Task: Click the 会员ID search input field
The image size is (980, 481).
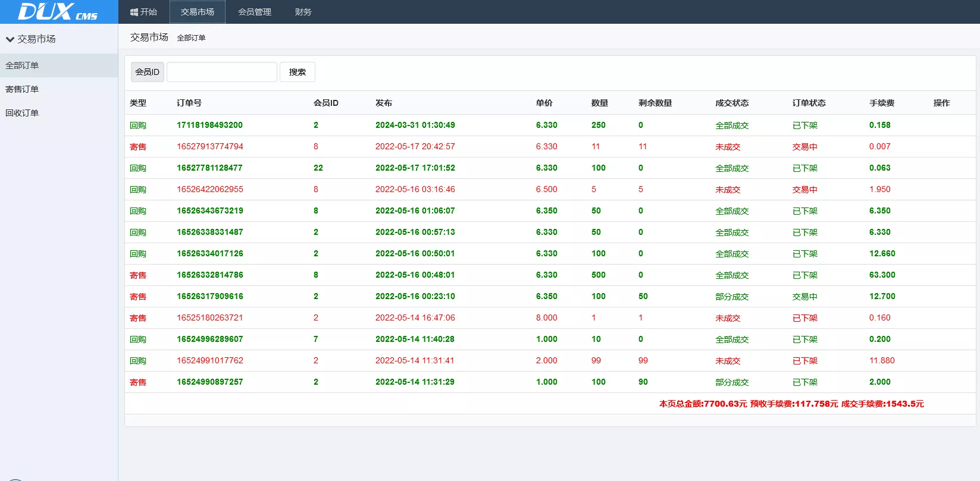Action: click(x=221, y=72)
